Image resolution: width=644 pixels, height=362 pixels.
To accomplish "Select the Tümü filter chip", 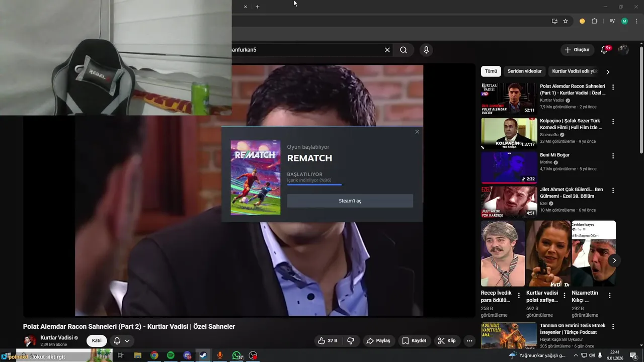I will (491, 71).
